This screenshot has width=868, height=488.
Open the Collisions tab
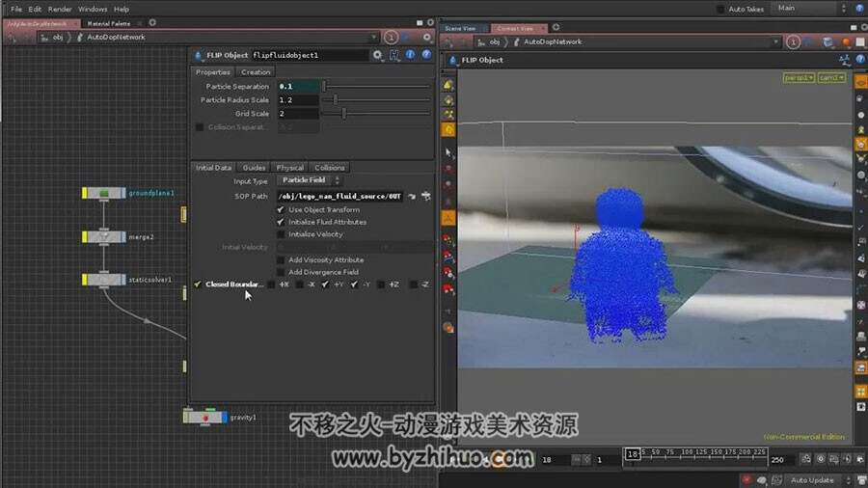tap(330, 167)
